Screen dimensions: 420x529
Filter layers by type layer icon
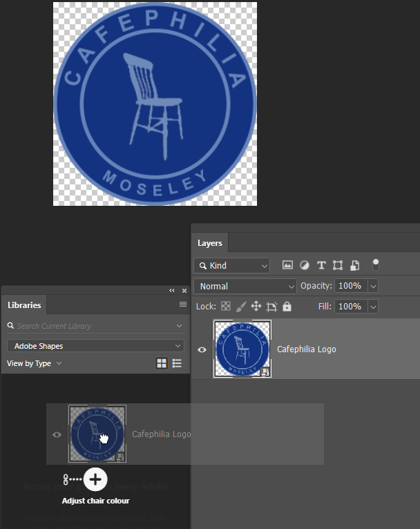point(321,265)
